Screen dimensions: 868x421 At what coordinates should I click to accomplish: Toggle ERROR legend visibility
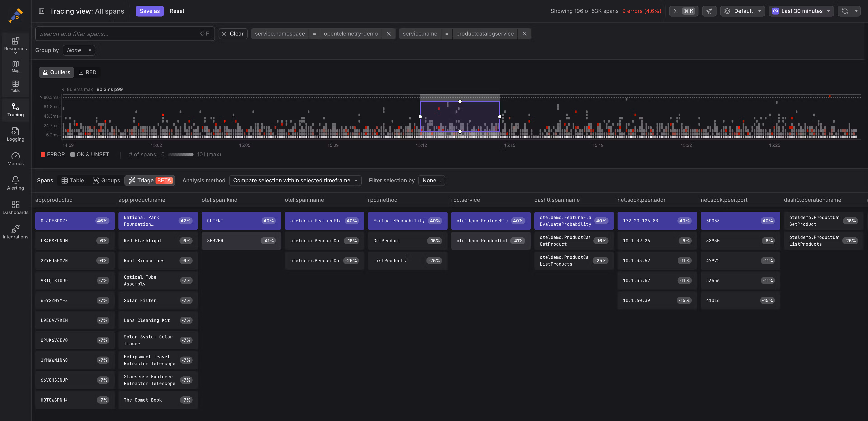pos(53,155)
